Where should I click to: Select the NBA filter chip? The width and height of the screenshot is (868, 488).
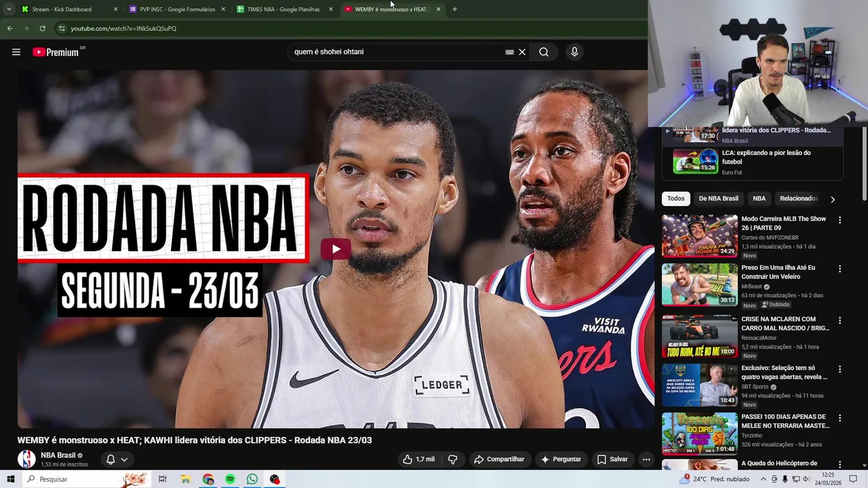click(759, 198)
